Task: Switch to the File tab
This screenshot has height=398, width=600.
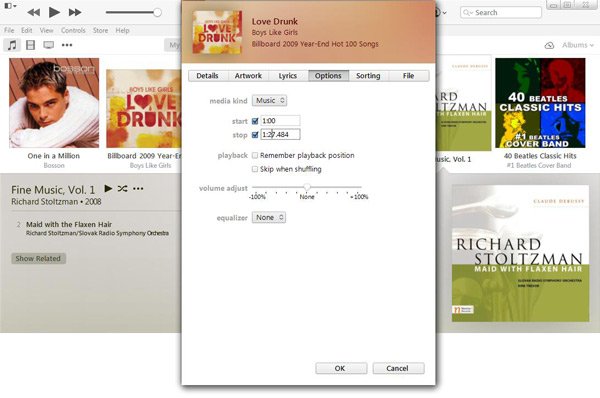Action: coord(408,76)
